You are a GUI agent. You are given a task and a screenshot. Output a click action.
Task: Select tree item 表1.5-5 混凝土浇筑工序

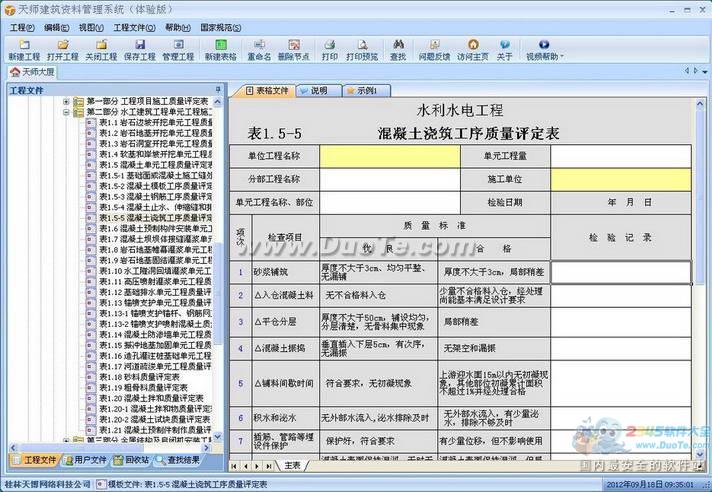155,218
